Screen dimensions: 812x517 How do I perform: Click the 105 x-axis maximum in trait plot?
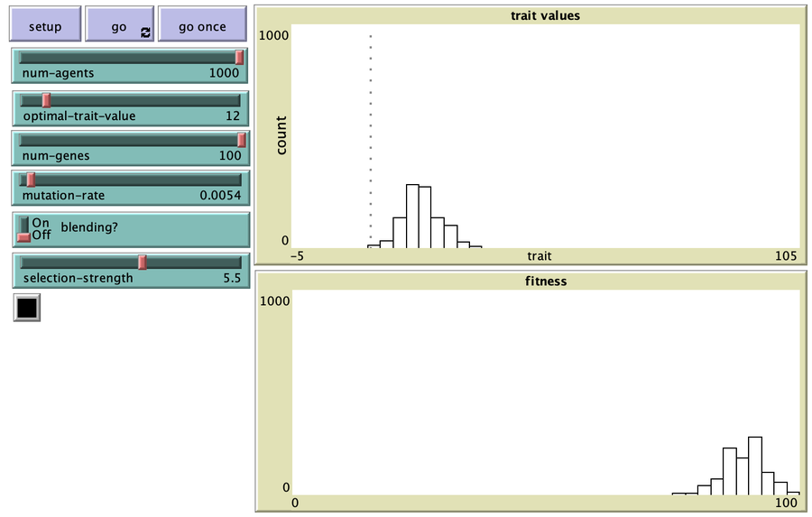[786, 255]
